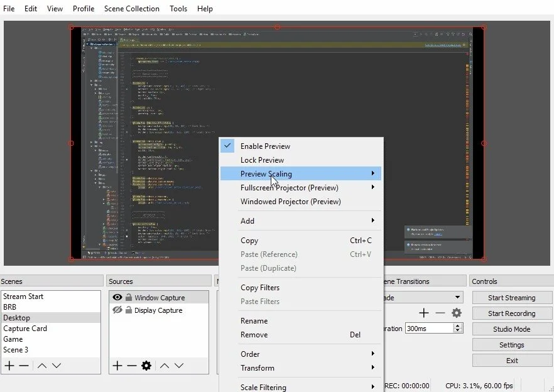Open transition properties gear icon

point(457,313)
